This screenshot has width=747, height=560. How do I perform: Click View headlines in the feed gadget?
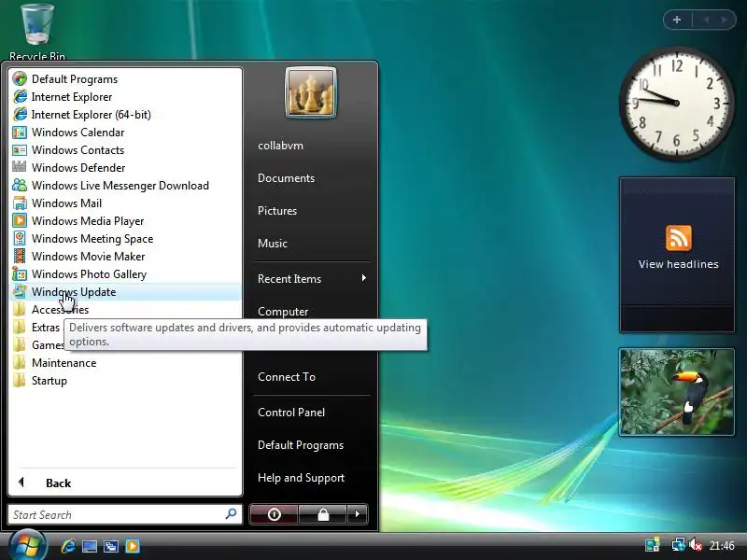click(x=678, y=264)
